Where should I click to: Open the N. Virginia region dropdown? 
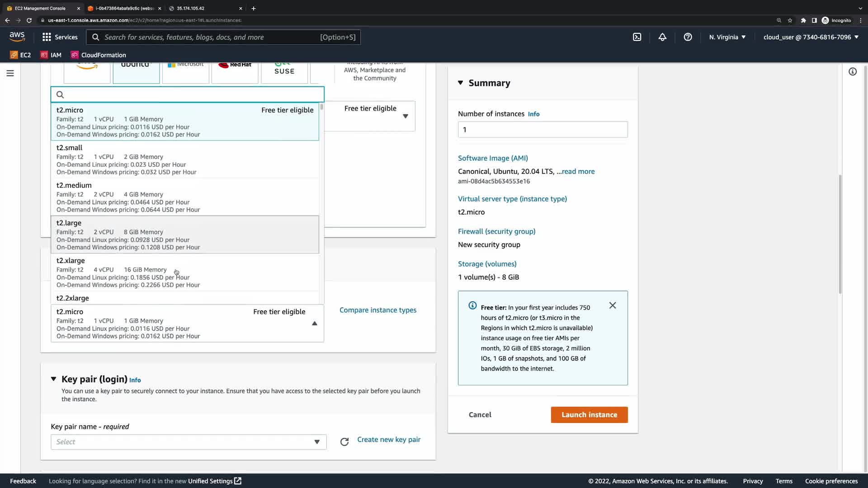click(x=727, y=37)
